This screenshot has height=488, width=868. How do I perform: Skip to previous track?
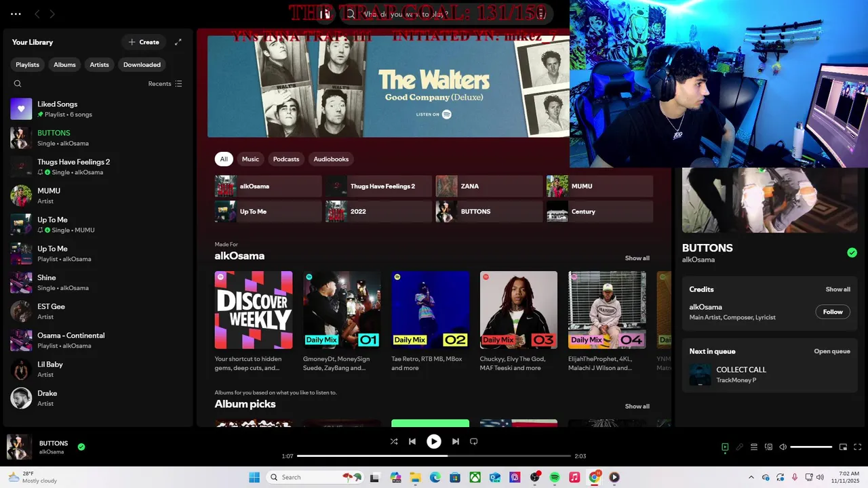412,441
